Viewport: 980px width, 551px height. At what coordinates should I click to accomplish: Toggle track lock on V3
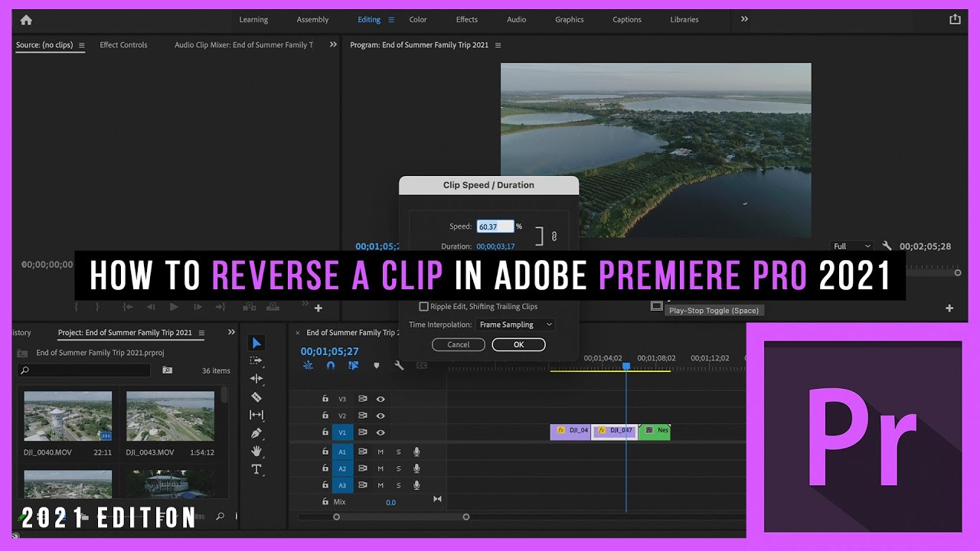pyautogui.click(x=325, y=399)
